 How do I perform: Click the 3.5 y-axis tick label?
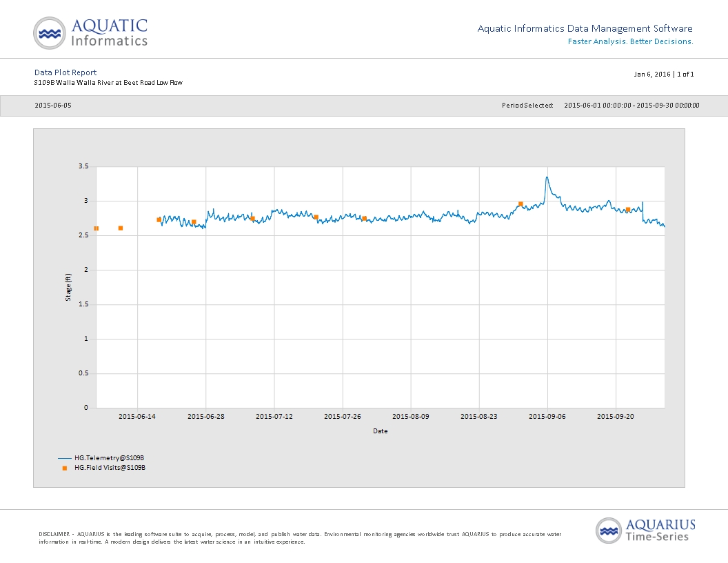tap(83, 166)
